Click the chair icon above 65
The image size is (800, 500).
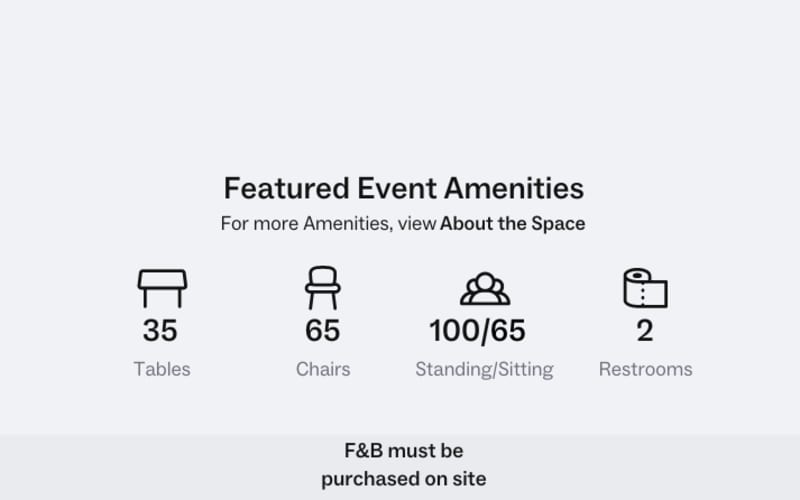pyautogui.click(x=322, y=288)
